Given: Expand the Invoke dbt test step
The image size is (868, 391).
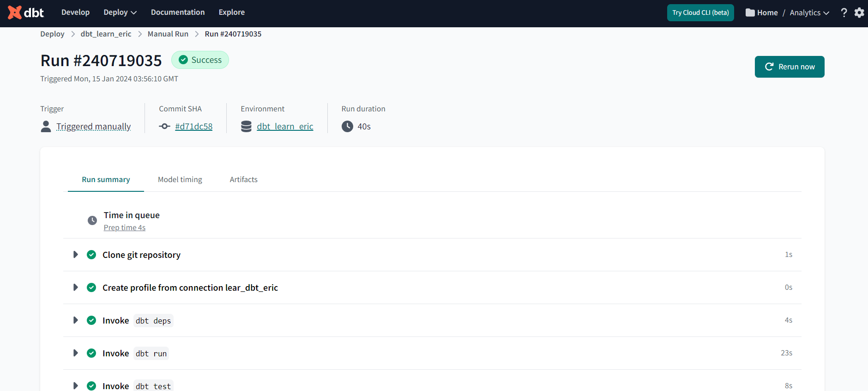Looking at the screenshot, I should point(76,386).
